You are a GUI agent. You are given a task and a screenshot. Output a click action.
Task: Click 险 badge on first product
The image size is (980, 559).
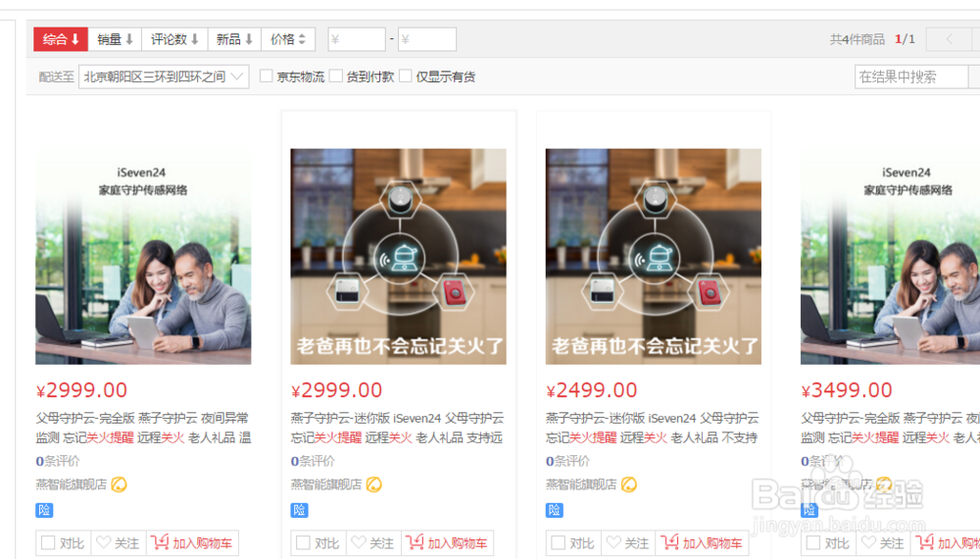[x=44, y=510]
